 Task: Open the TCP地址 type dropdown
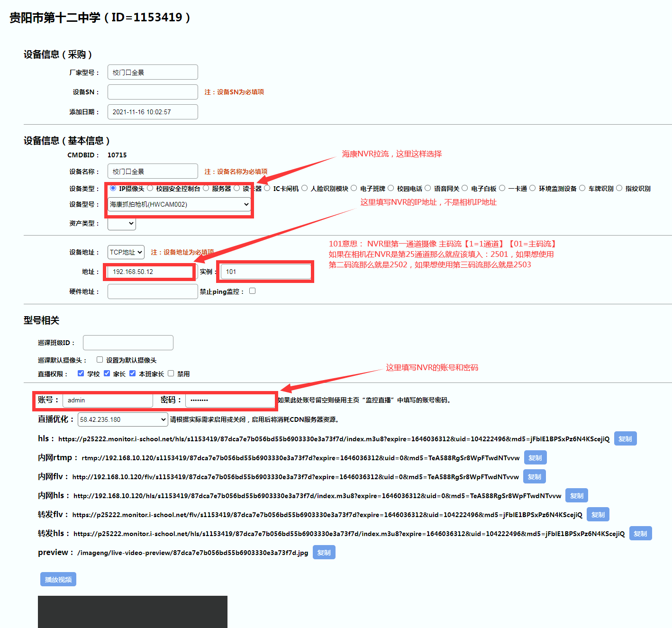pos(126,252)
